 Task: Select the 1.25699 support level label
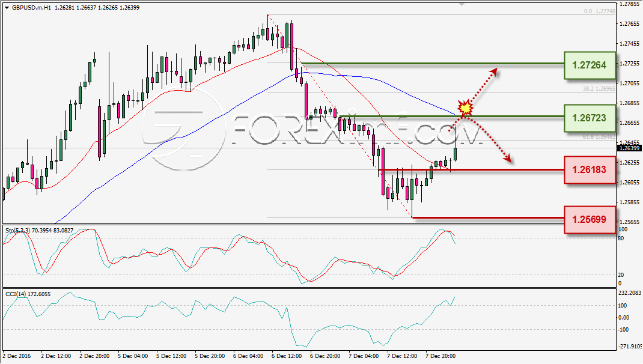point(590,220)
